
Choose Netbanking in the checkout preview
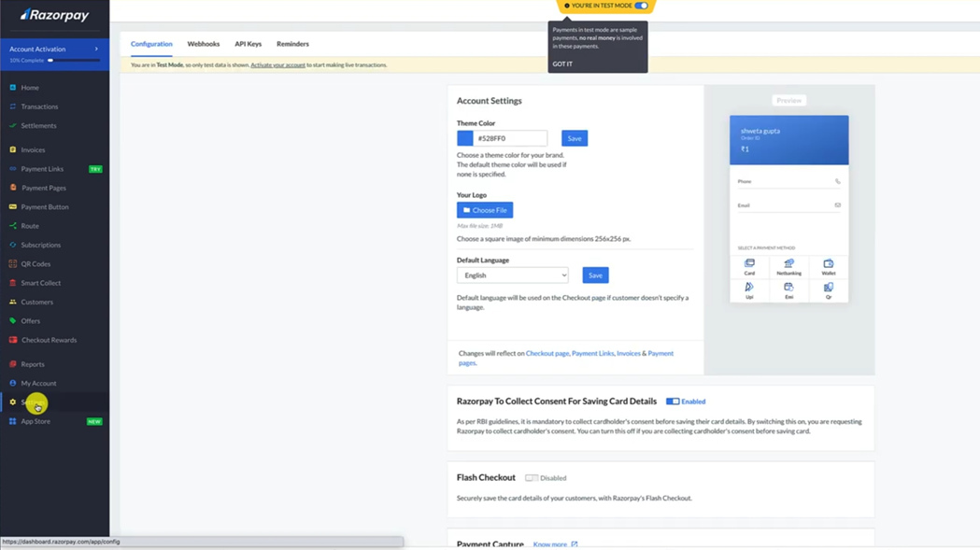click(788, 269)
